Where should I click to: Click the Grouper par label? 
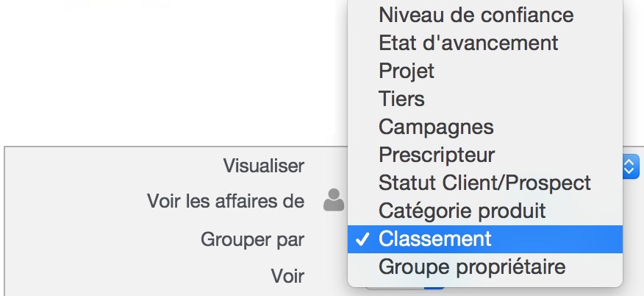[x=253, y=240]
